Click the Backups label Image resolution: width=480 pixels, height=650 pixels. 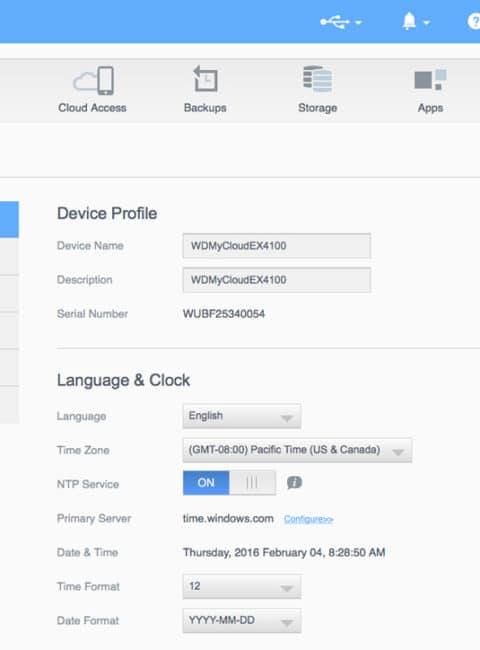click(205, 108)
